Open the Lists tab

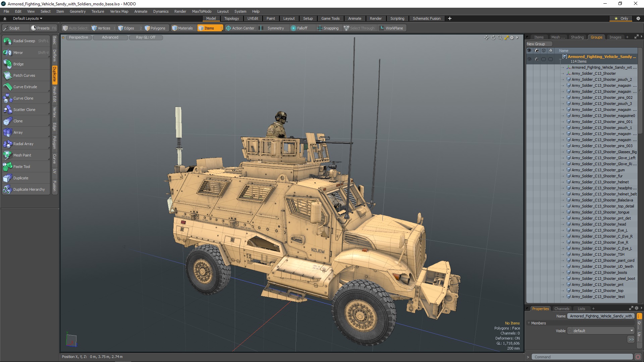point(581,309)
